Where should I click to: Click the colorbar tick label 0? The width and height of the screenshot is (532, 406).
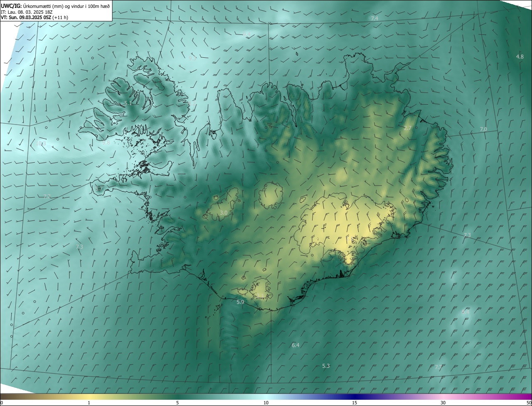(2, 403)
